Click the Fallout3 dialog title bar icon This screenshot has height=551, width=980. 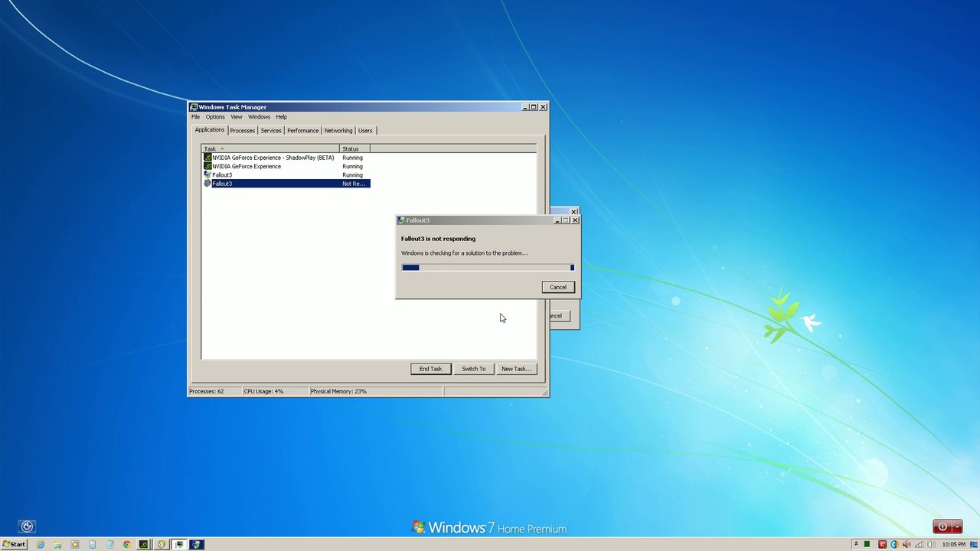click(x=401, y=220)
